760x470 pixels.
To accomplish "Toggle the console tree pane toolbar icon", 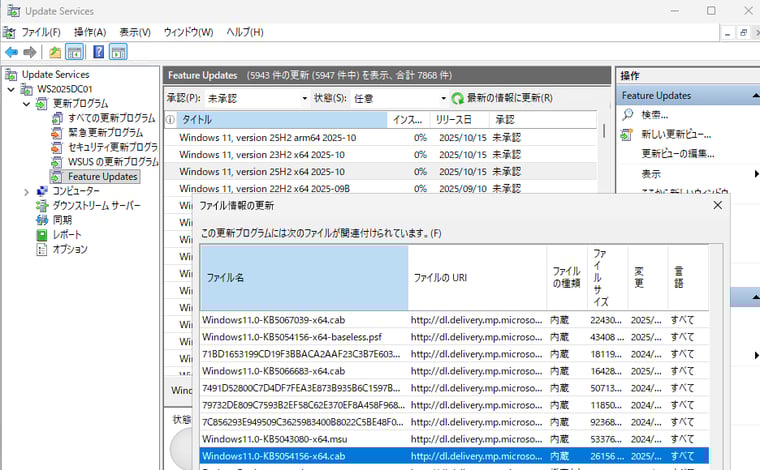I will point(74,52).
